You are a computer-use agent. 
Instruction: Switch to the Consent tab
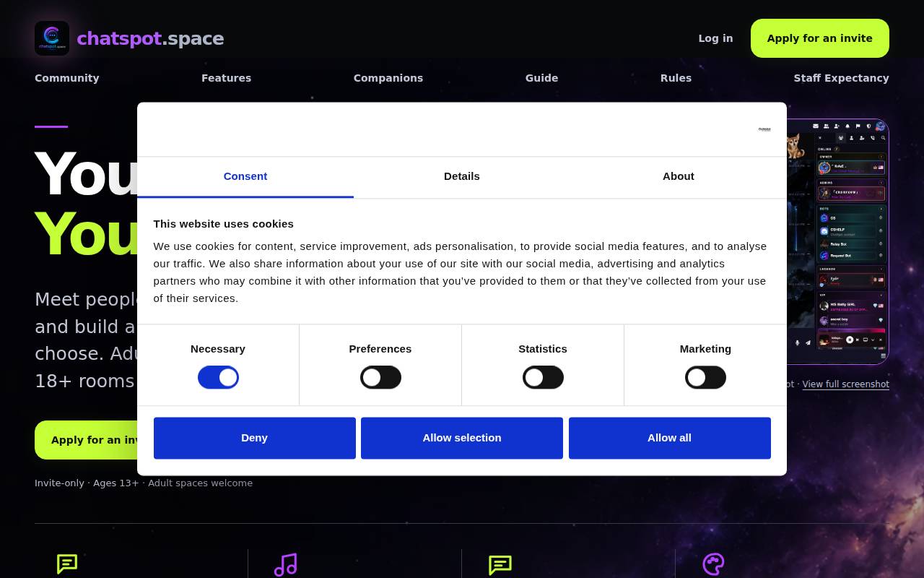pyautogui.click(x=245, y=176)
